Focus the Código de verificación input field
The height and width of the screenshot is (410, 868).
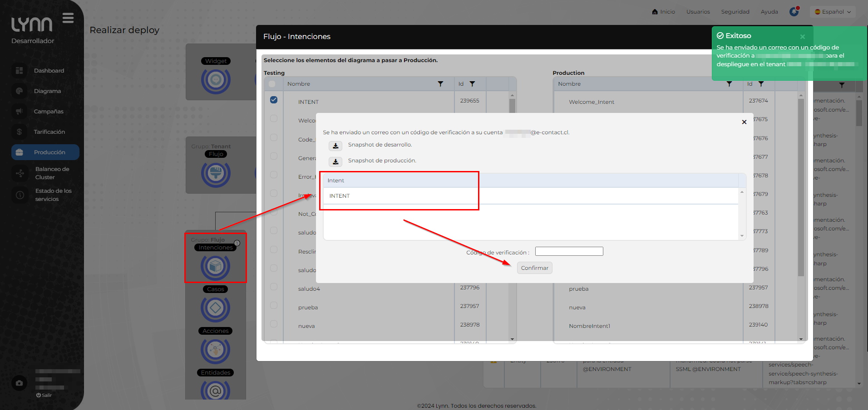pyautogui.click(x=569, y=251)
